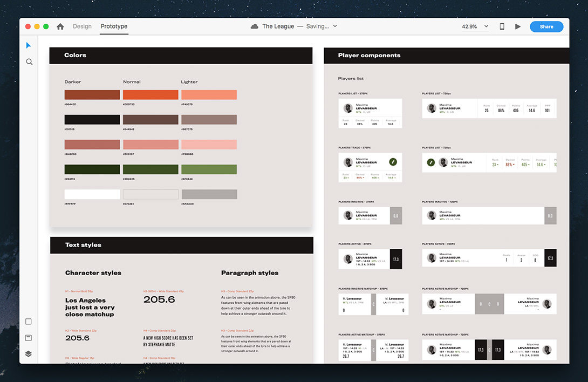Select the darker rust swatch #96442D
The image size is (588, 382).
(92, 94)
